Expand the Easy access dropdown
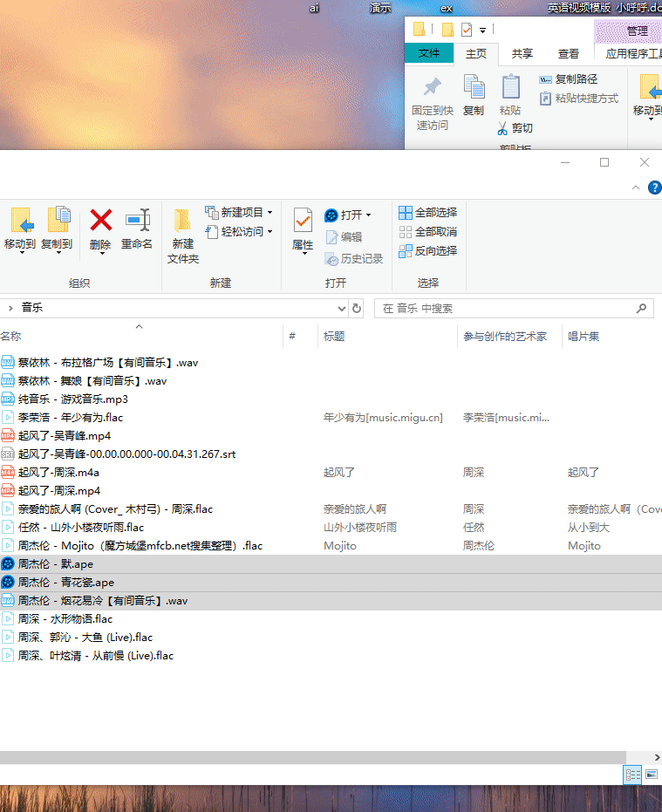Viewport: 662px width, 812px height. 270,231
